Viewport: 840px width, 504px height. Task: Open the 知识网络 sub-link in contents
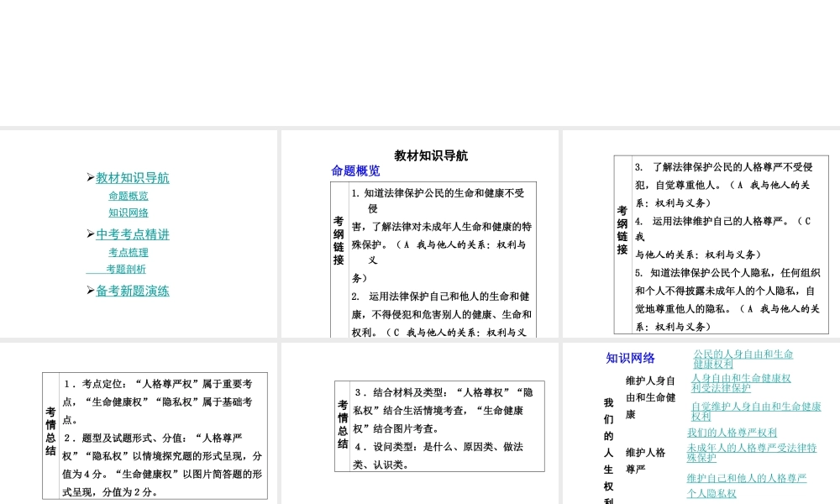(x=128, y=213)
